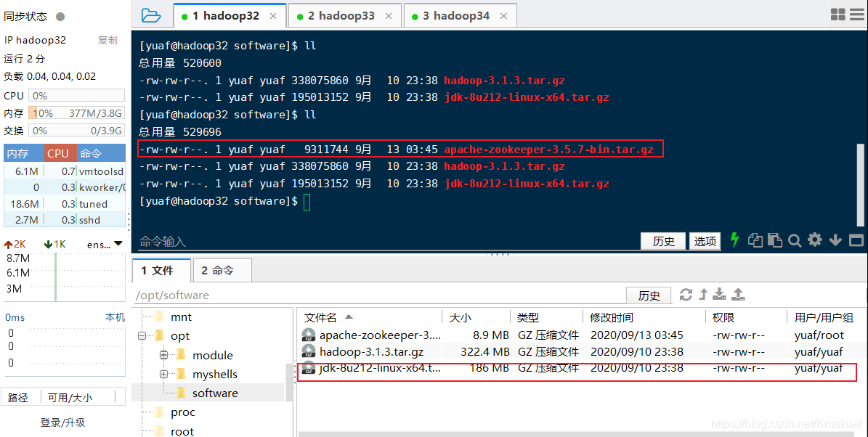Select the 1 文件 tab
Screen dimensions: 868x437
[162, 270]
